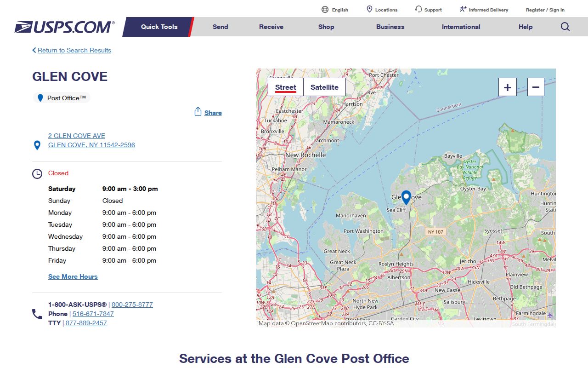Click the OpenStreetMap attribution text
Image resolution: width=588 pixels, height=368 pixels.
tap(326, 323)
